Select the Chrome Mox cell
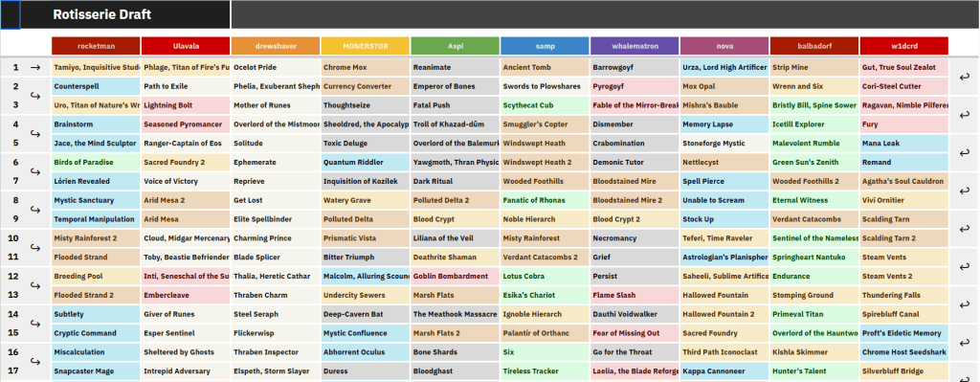The width and height of the screenshot is (980, 382). (366, 68)
